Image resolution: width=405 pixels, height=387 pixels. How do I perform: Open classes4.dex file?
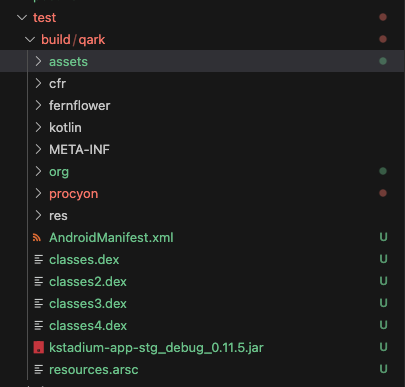[x=88, y=326]
